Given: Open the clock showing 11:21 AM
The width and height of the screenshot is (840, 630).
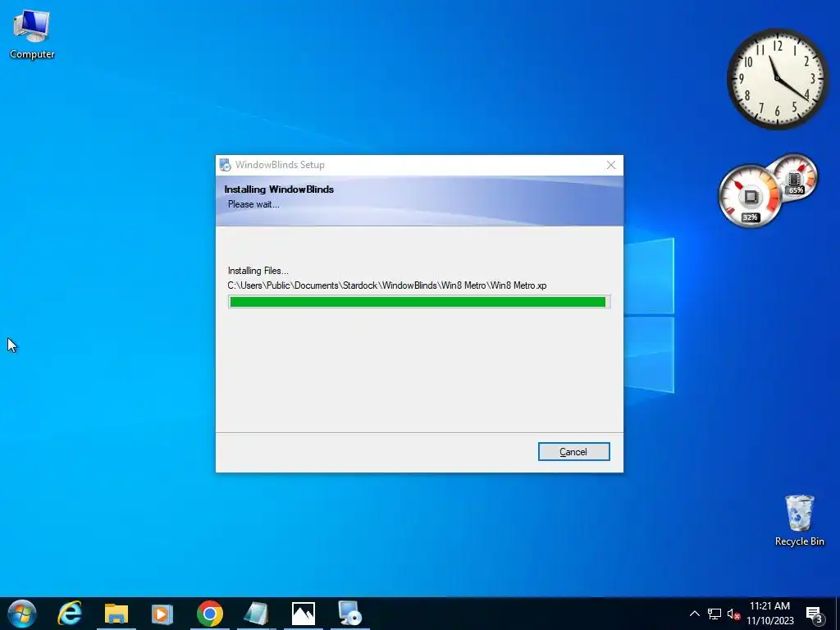Looking at the screenshot, I should pyautogui.click(x=769, y=614).
